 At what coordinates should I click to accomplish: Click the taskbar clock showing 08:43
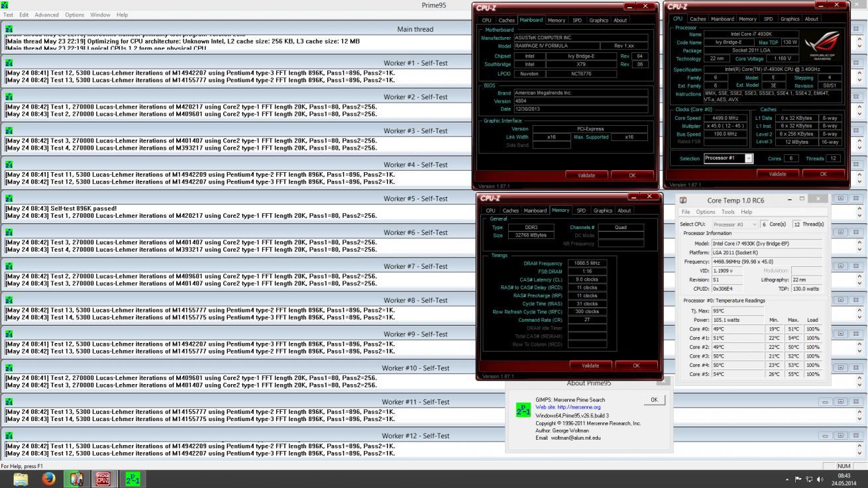tap(843, 475)
